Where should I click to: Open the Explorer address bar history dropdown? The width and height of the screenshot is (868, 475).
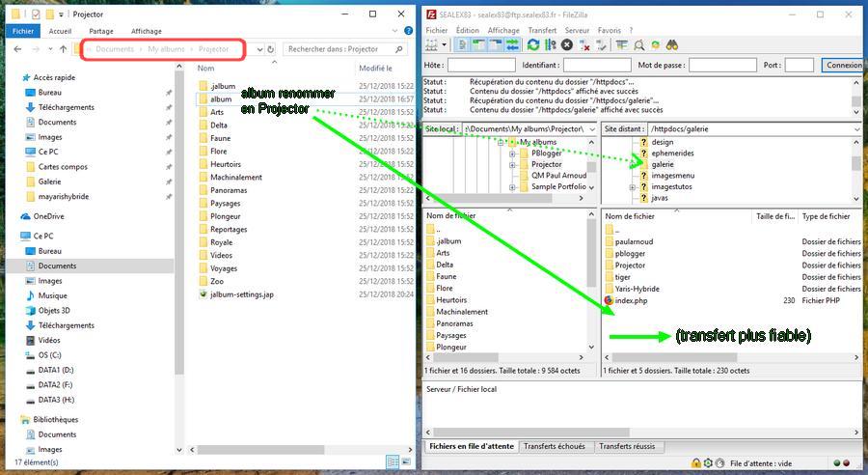pyautogui.click(x=259, y=49)
